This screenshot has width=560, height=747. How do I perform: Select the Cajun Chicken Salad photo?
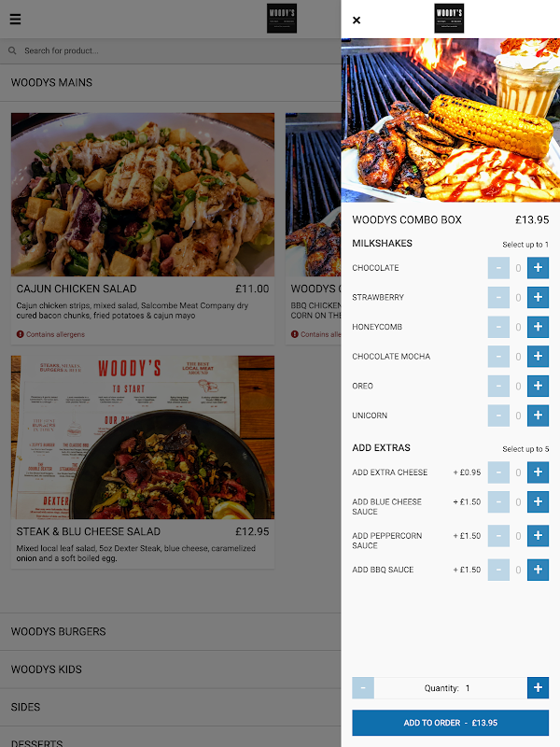click(143, 194)
